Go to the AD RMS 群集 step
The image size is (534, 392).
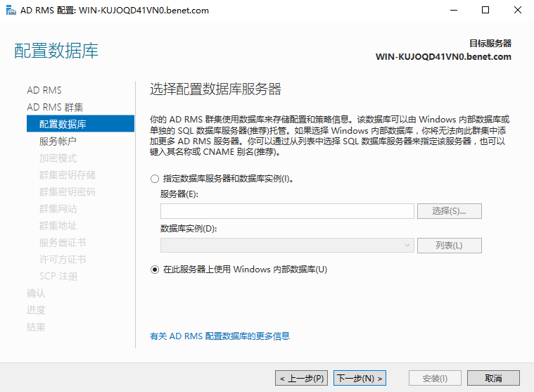(x=55, y=107)
